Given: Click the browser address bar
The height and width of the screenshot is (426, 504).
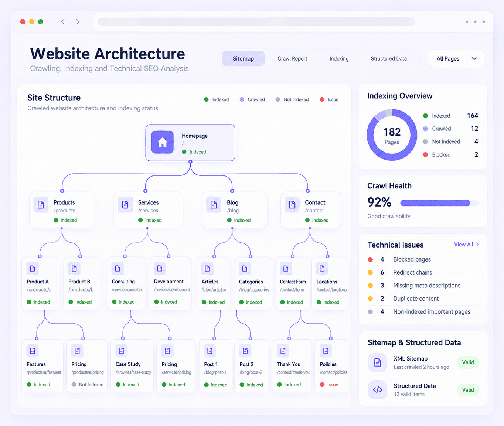Looking at the screenshot, I should point(256,22).
